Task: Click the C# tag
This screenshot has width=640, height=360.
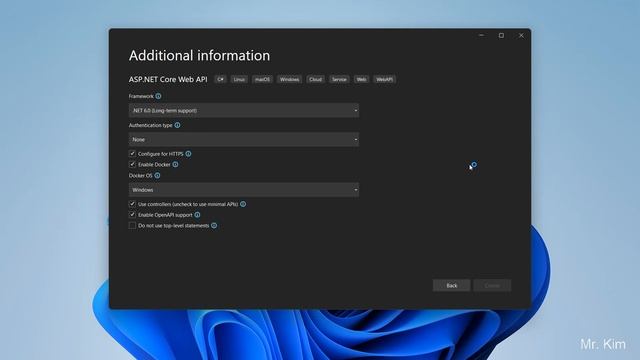Action: tap(220, 79)
